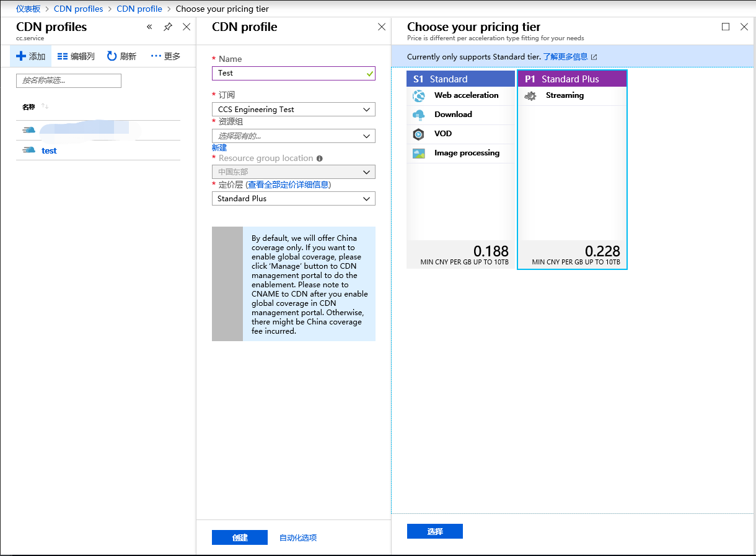Sort by the 名称 column header
The height and width of the screenshot is (556, 756).
pos(29,107)
